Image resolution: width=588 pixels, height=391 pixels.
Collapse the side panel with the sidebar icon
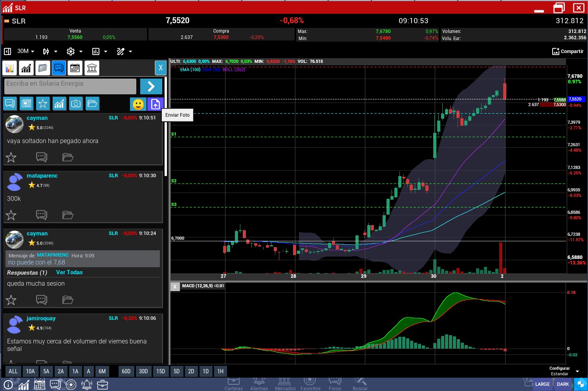point(7,51)
